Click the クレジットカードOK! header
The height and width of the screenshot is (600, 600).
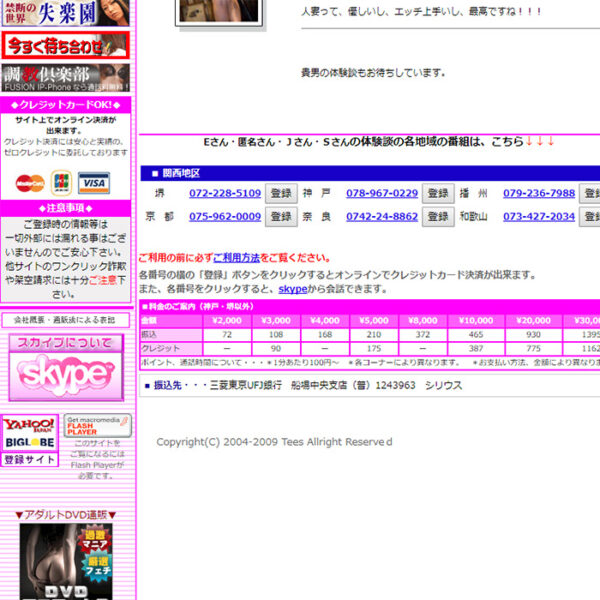[x=65, y=105]
